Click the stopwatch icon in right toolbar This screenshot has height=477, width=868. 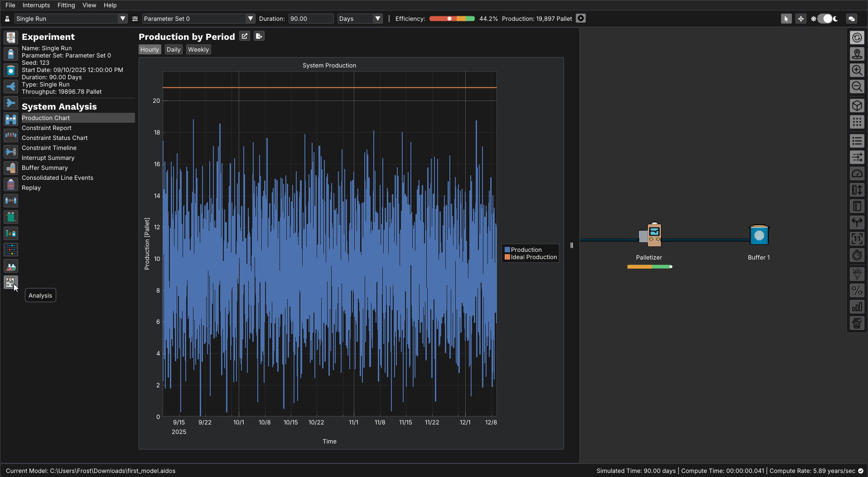pos(857,255)
